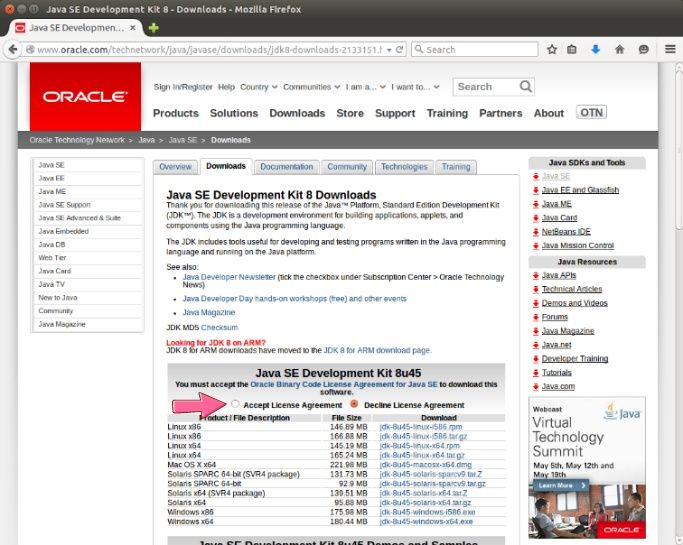The image size is (683, 545).
Task: Expand the Country dropdown
Action: pos(259,87)
